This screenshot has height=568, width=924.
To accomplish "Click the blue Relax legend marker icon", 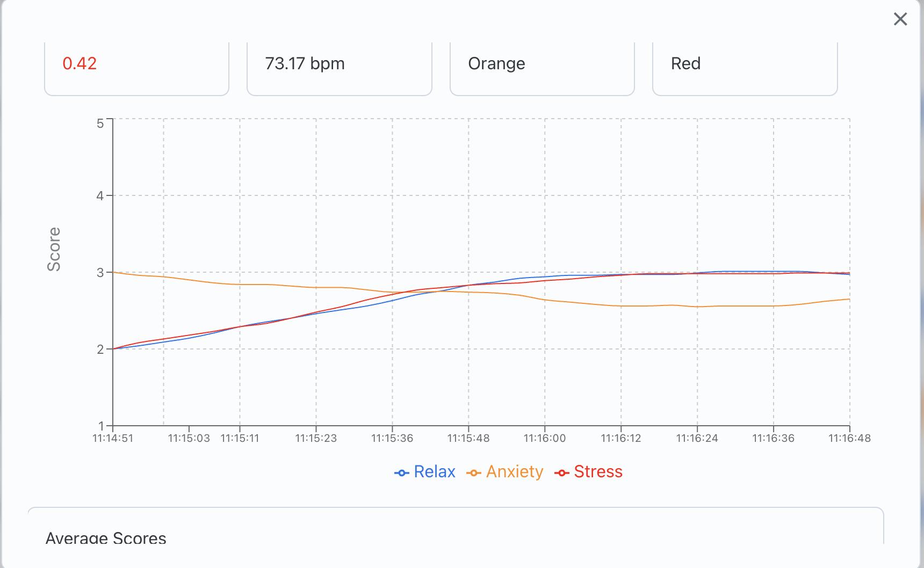I will click(401, 473).
